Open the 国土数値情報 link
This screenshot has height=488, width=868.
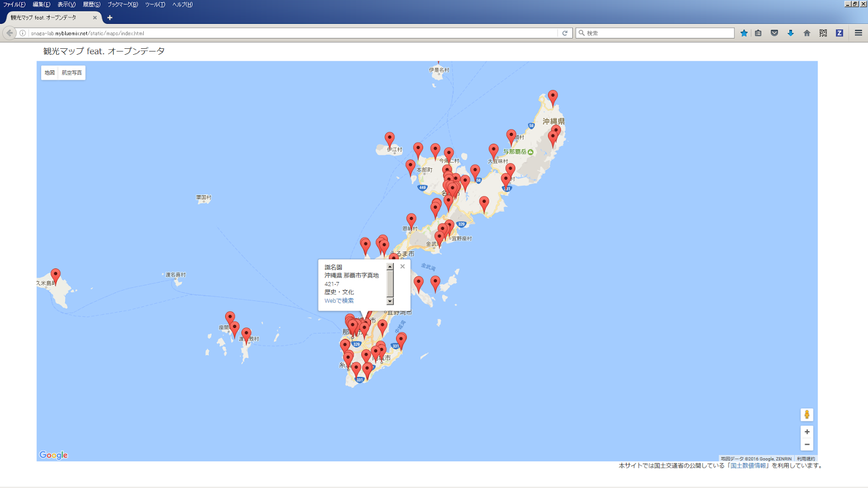(748, 465)
